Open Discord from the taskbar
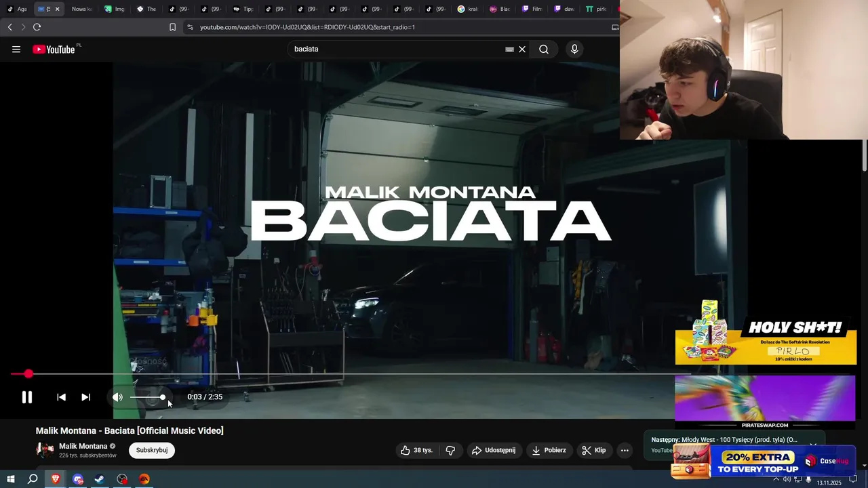Screen dimensions: 868x488 click(77, 479)
